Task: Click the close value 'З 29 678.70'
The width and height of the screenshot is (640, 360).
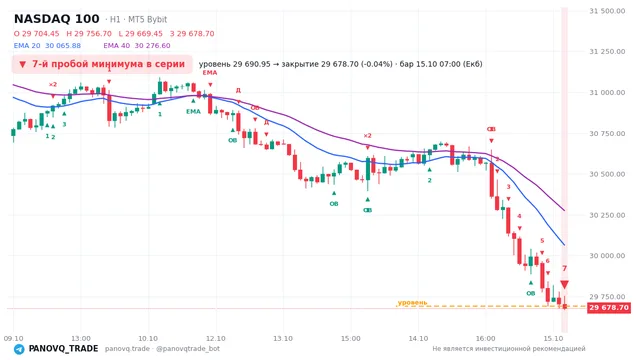Action: pyautogui.click(x=192, y=33)
